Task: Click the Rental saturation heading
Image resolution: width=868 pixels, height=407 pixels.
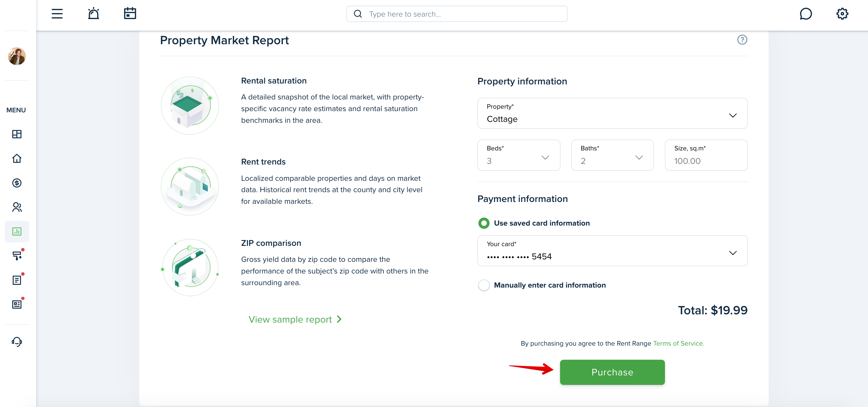Action: (x=274, y=81)
